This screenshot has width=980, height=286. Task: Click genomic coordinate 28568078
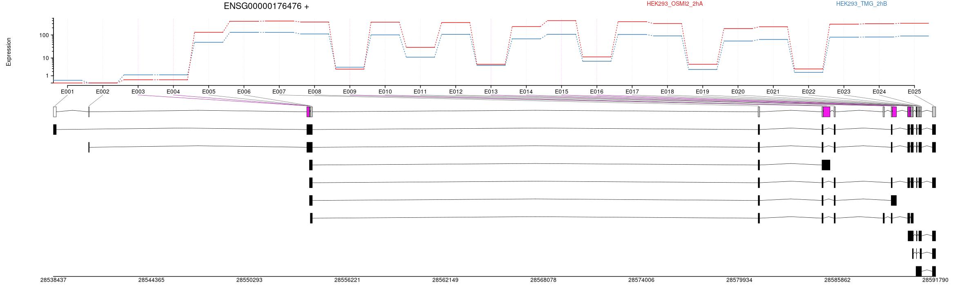pyautogui.click(x=543, y=280)
